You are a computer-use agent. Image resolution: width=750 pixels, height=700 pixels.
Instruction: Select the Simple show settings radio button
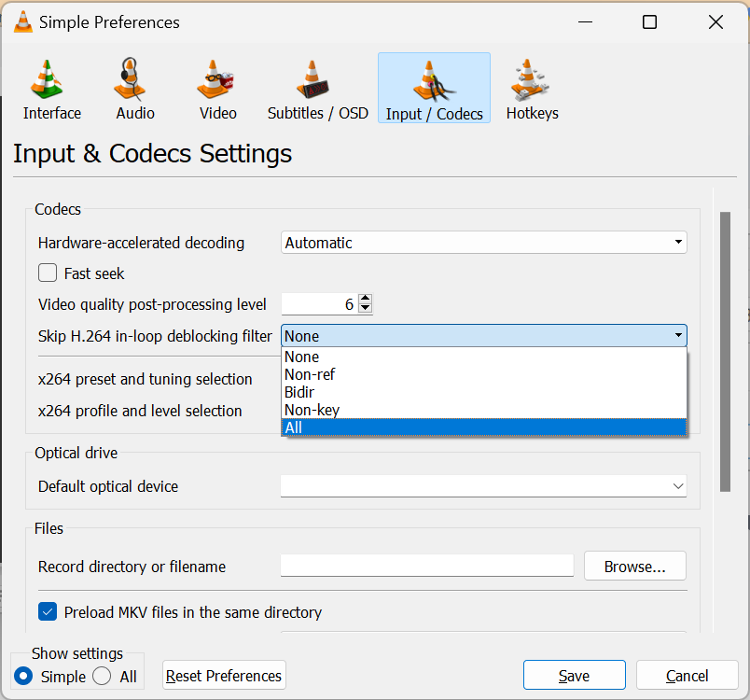23,676
